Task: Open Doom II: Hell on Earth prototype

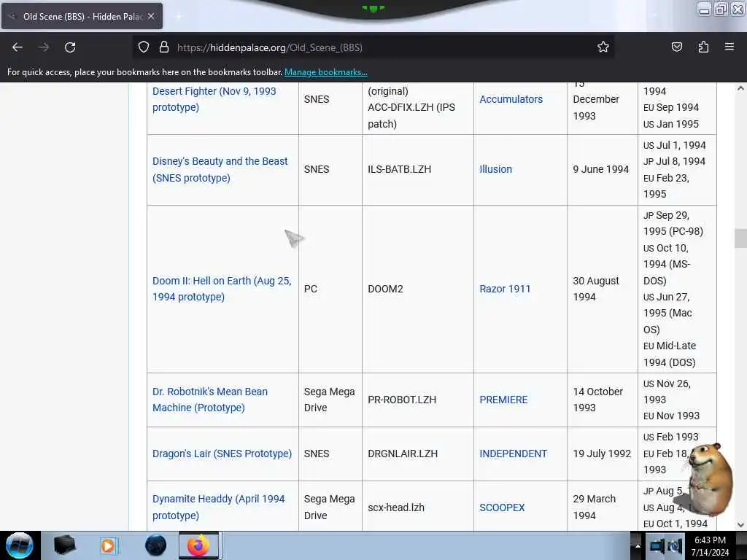Action: (222, 289)
